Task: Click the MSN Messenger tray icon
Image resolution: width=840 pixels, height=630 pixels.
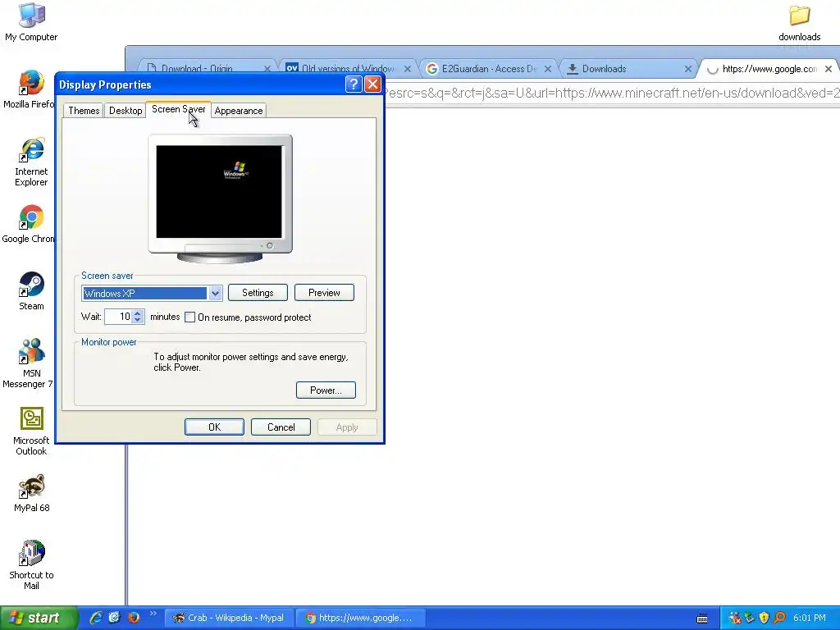Action: [x=734, y=618]
